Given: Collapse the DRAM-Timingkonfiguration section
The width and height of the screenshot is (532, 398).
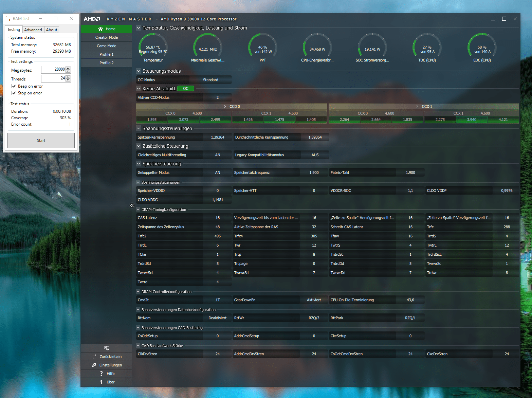Looking at the screenshot, I should coord(138,210).
